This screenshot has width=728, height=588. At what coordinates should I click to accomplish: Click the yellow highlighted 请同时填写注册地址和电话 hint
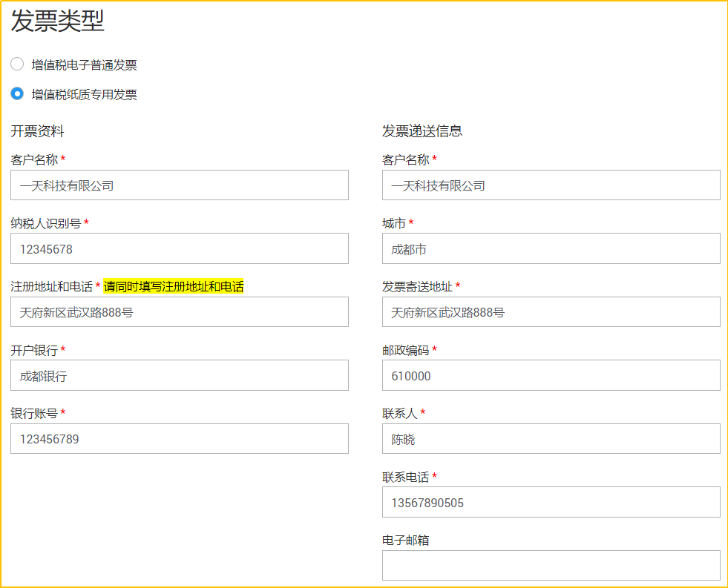click(x=174, y=286)
